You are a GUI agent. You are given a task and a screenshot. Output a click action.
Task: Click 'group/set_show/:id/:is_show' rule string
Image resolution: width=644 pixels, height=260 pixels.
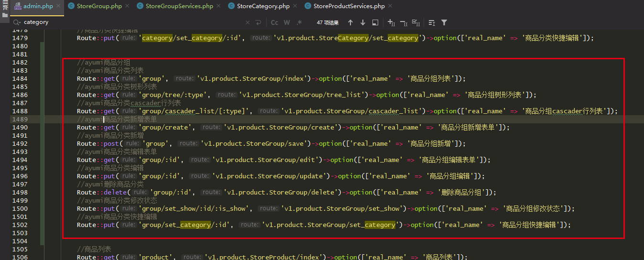click(196, 208)
